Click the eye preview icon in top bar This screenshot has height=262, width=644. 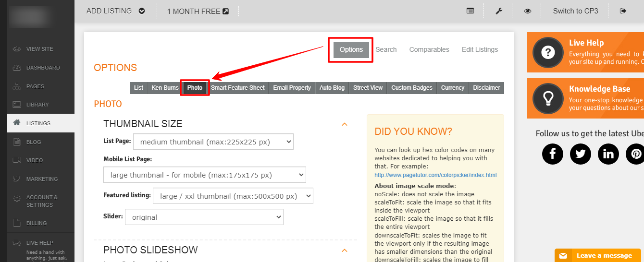coord(528,11)
